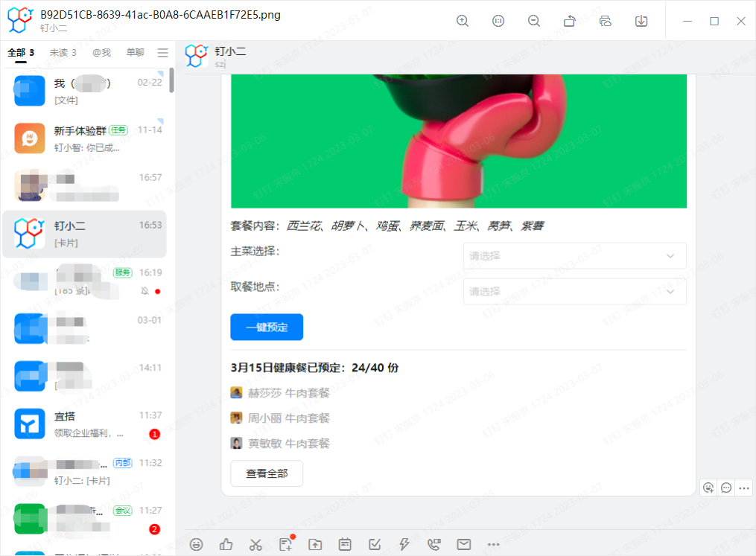Click the checkbox to-do task icon

pyautogui.click(x=375, y=544)
